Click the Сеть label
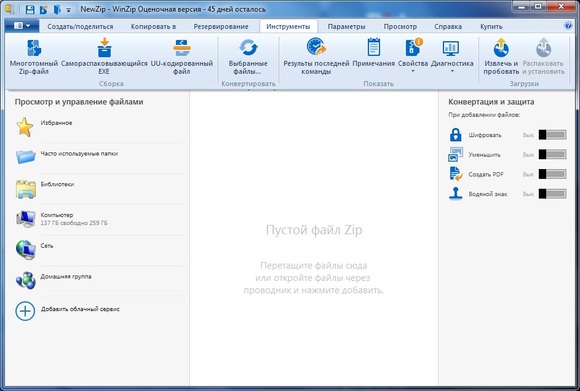The image size is (580, 391). (x=47, y=246)
